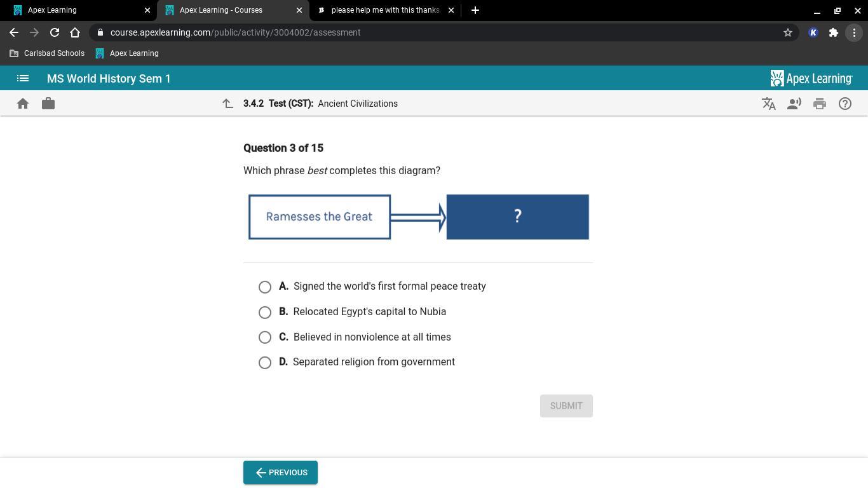Open the browser home page
868x488 pixels.
pos(75,32)
